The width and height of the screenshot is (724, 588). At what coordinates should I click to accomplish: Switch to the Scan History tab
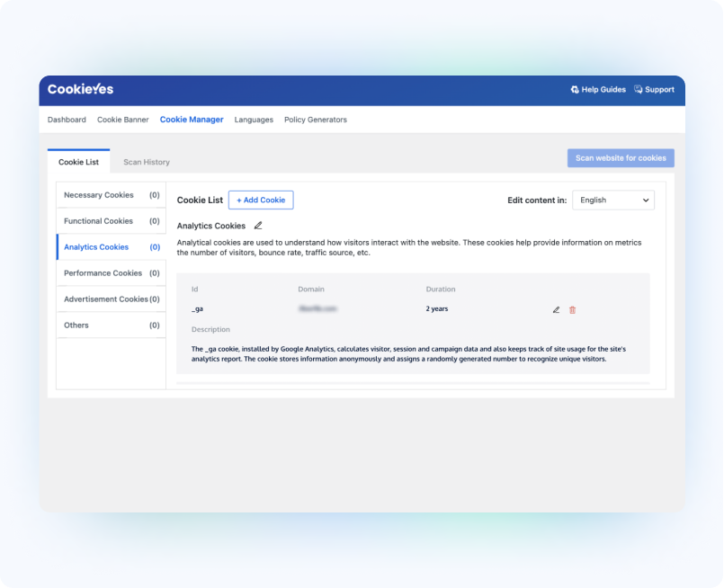click(147, 162)
